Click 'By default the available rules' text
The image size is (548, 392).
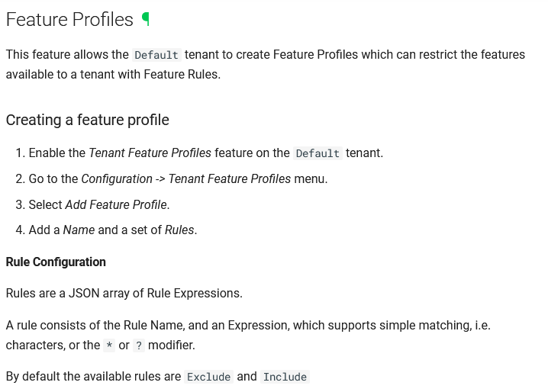click(x=93, y=376)
